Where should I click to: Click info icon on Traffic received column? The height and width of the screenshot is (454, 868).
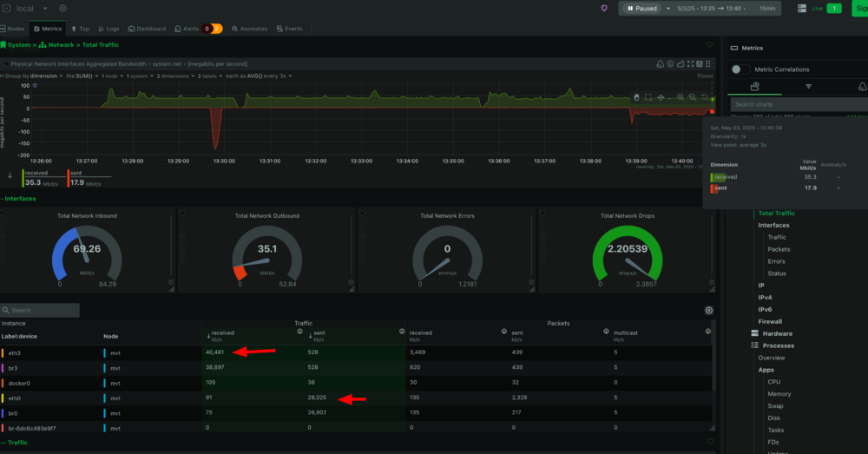[300, 332]
